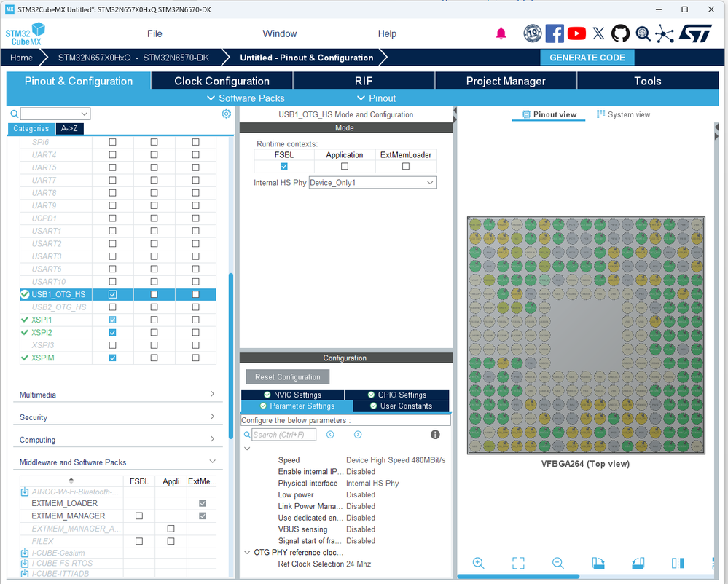Open the Help menu

(387, 34)
